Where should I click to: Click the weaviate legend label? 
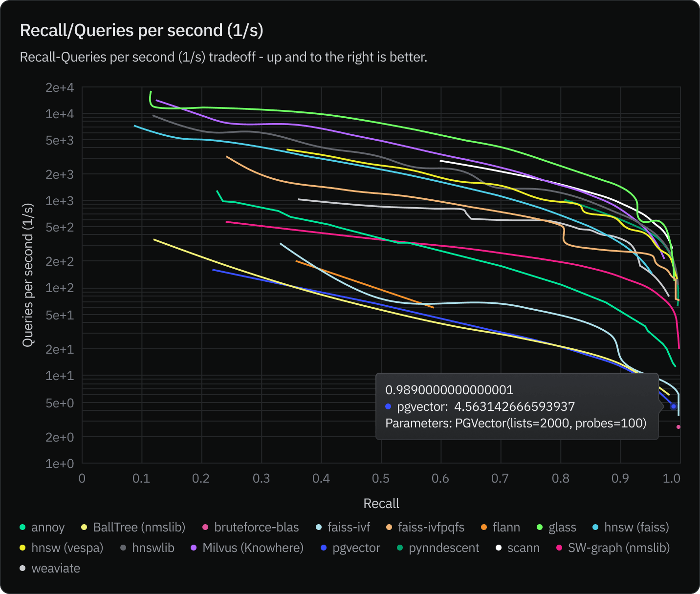(x=56, y=569)
